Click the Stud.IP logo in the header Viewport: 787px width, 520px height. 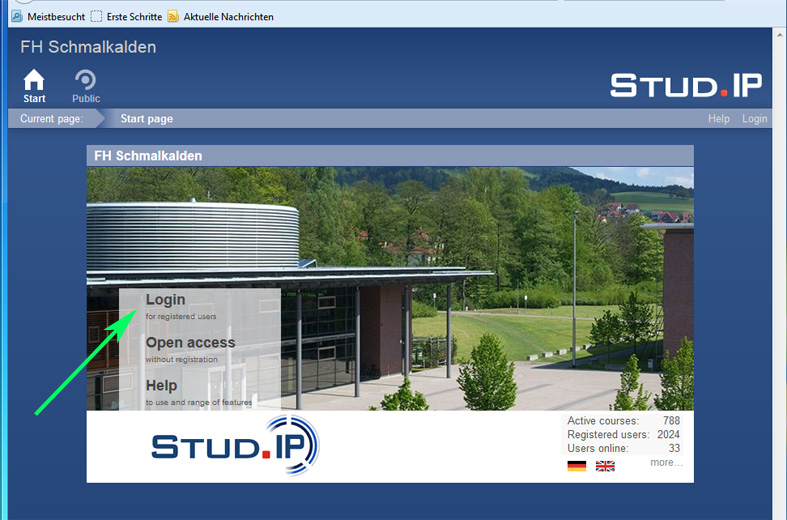point(686,85)
